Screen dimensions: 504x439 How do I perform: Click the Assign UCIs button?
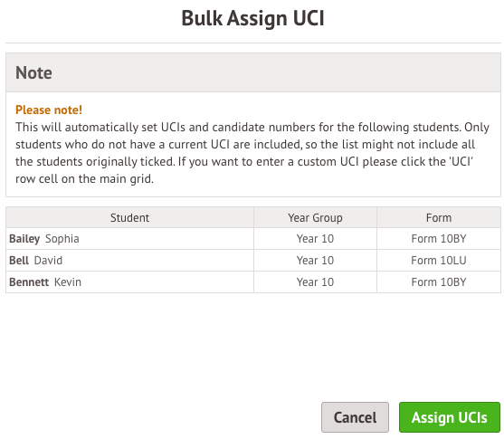(x=450, y=417)
